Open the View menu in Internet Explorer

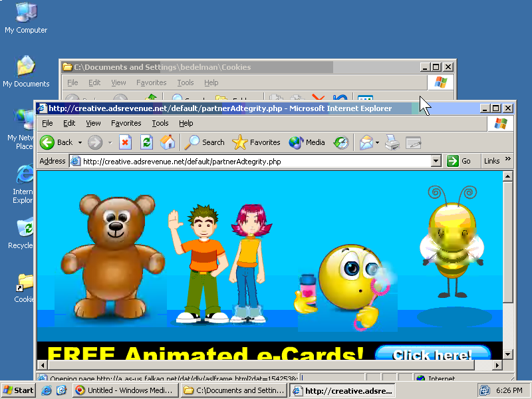93,123
